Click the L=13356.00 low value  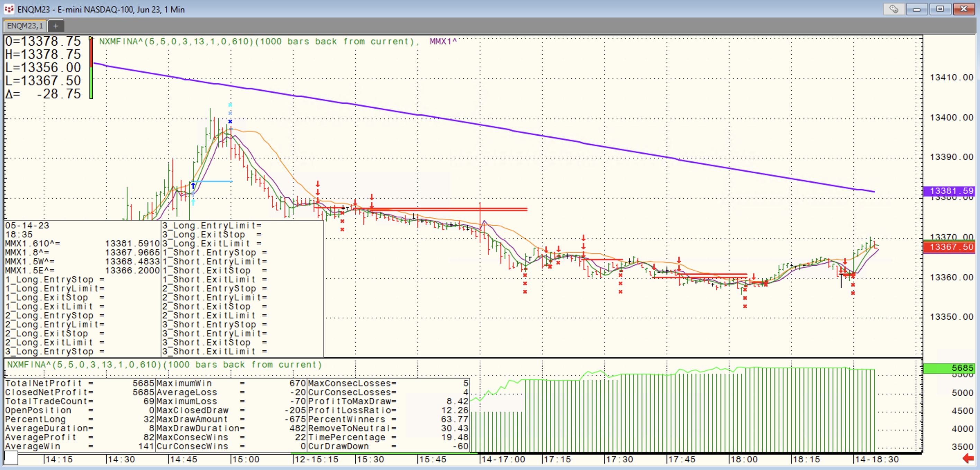(43, 68)
